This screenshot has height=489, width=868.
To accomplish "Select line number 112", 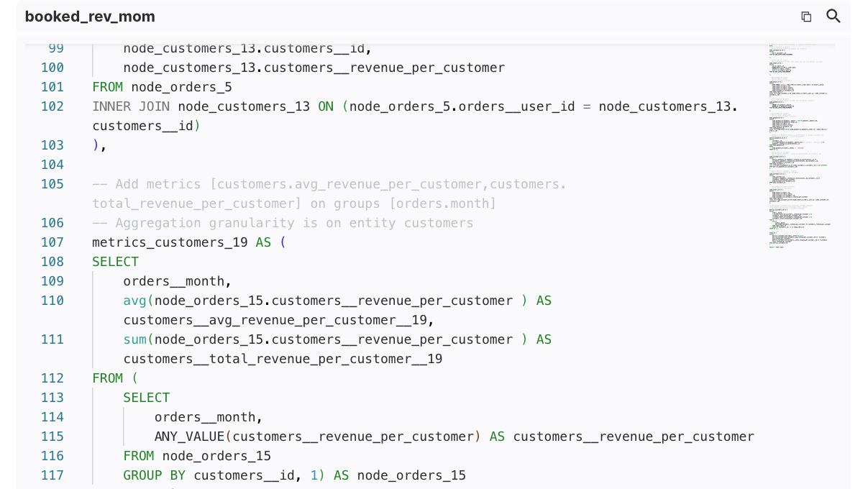I will (x=52, y=378).
